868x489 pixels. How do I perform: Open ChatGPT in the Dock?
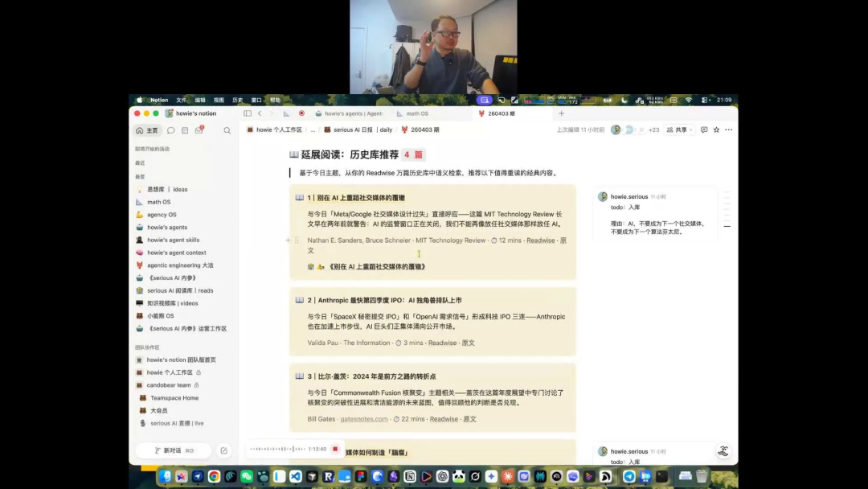pyautogui.click(x=442, y=476)
